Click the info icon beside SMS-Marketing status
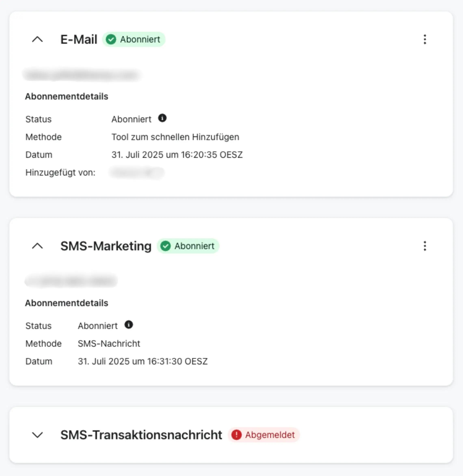 [129, 325]
